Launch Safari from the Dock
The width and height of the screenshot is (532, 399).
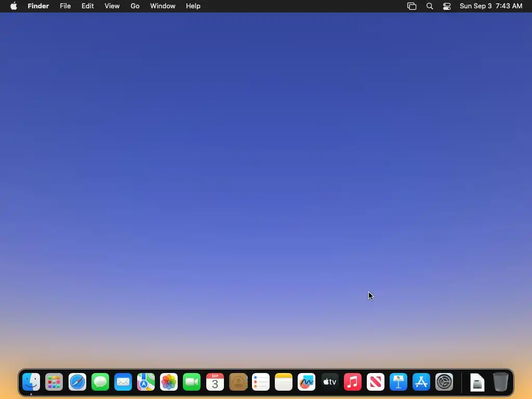pyautogui.click(x=77, y=382)
